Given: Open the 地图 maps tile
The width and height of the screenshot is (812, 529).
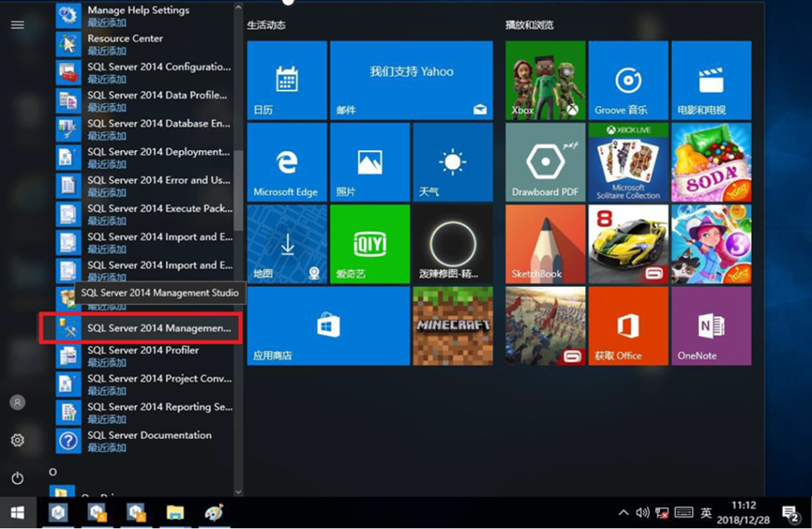Looking at the screenshot, I should click(x=287, y=244).
